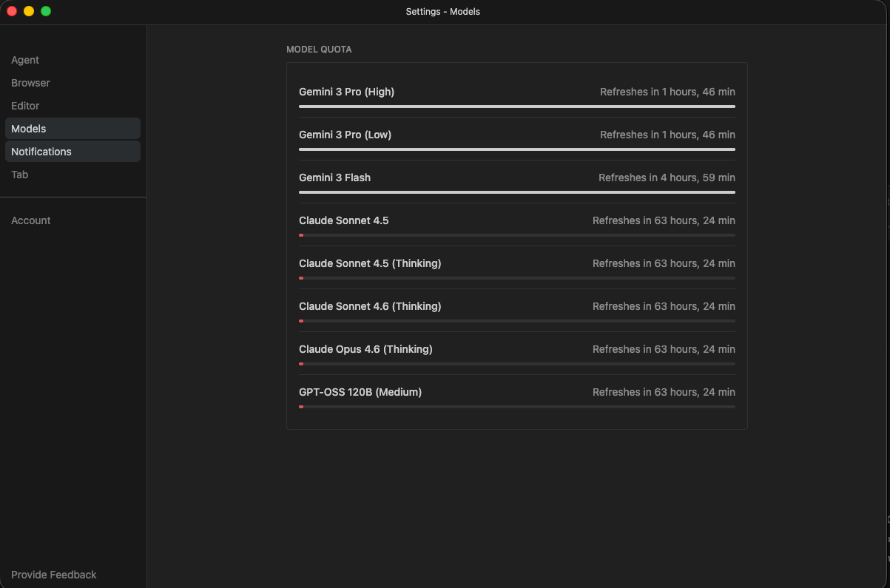Close the Settings window with red button
Screen dimensions: 890x588
click(x=12, y=11)
